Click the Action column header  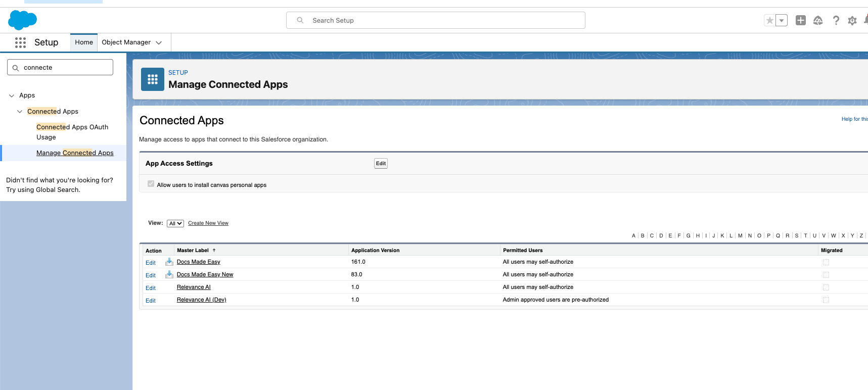[x=154, y=251]
